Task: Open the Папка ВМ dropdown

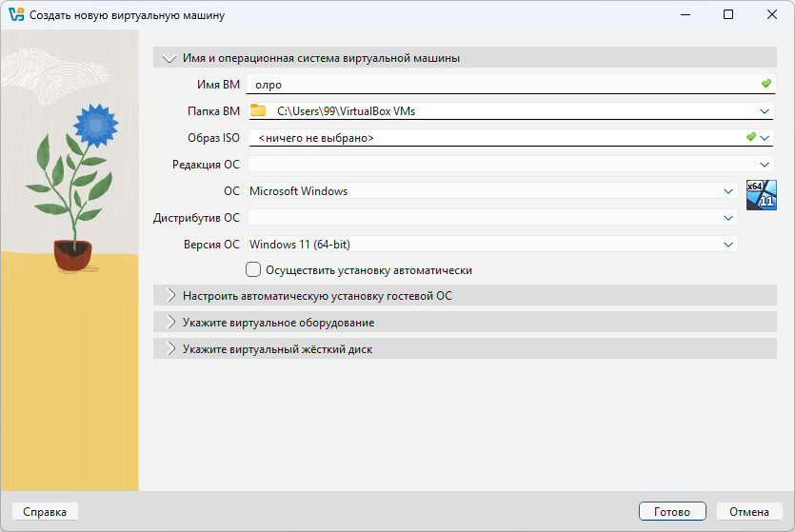Action: [x=765, y=111]
